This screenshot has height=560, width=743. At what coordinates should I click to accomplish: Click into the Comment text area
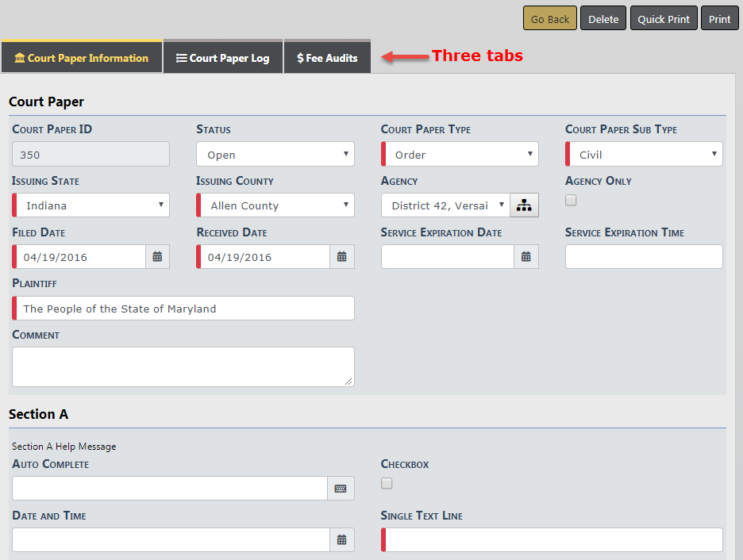click(183, 366)
